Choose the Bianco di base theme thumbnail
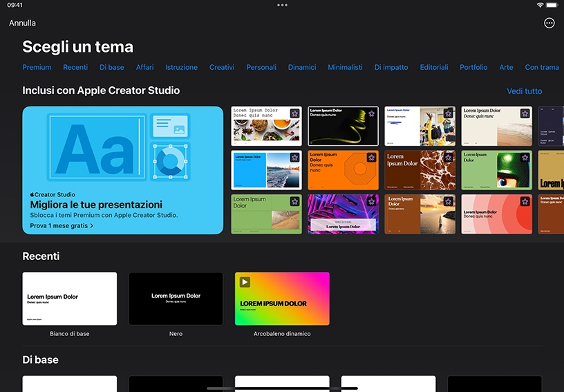The image size is (564, 392). (69, 299)
